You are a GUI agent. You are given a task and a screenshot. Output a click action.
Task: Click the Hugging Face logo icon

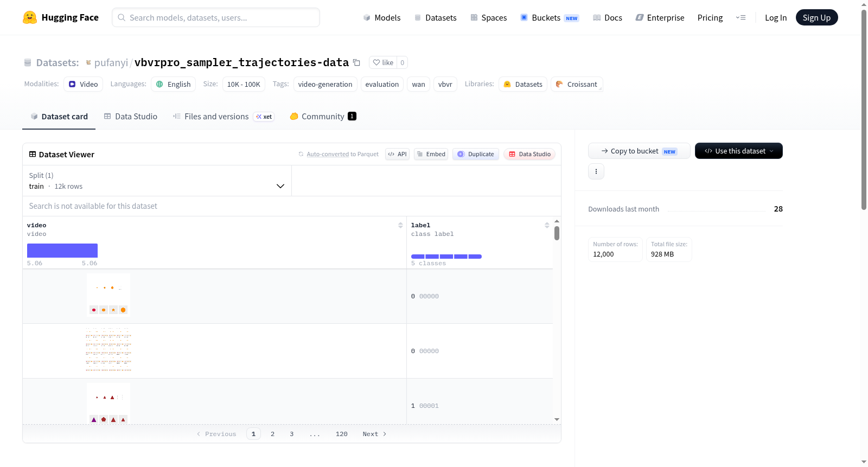tap(30, 17)
